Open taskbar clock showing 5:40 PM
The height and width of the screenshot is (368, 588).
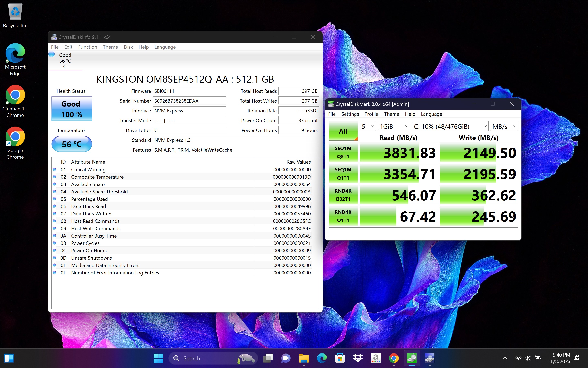click(559, 358)
